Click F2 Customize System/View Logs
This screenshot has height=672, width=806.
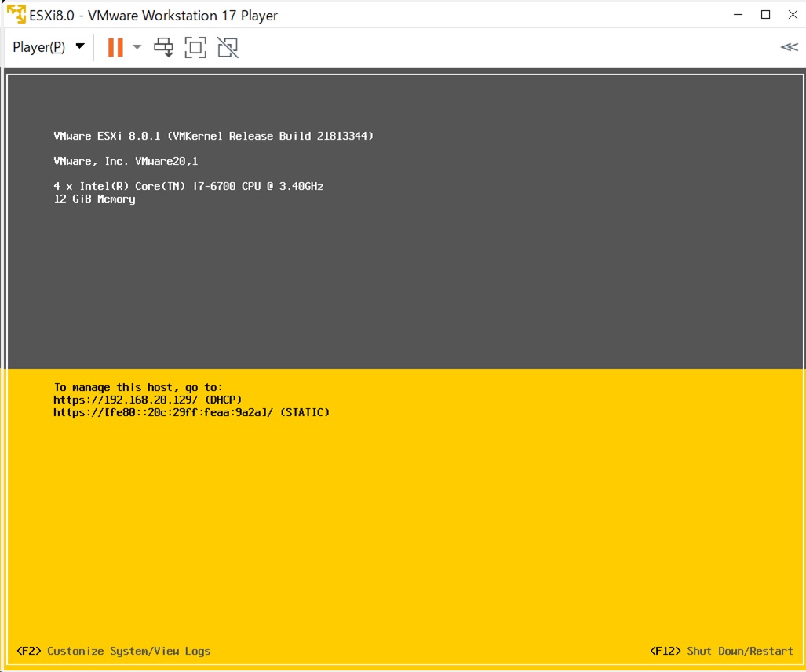(114, 651)
